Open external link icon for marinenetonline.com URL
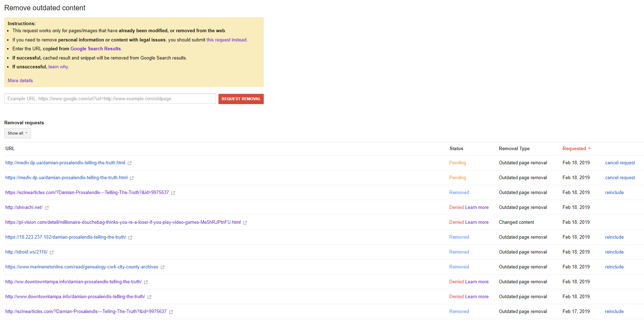 click(x=163, y=267)
